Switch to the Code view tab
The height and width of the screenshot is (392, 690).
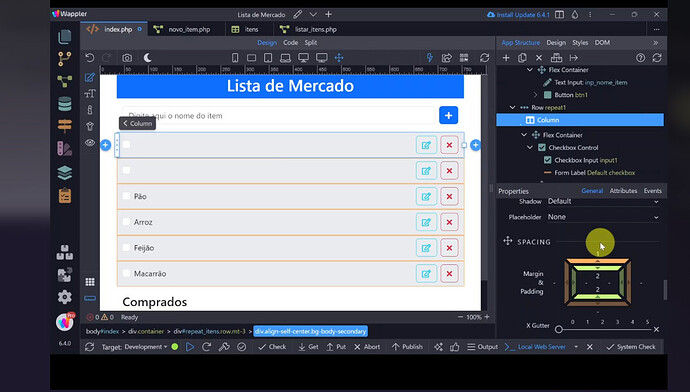290,43
